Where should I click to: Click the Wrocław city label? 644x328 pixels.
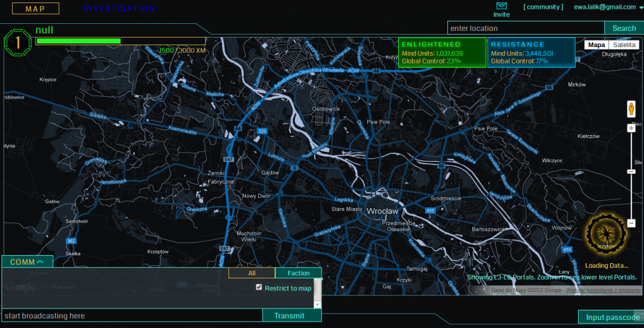coord(382,211)
